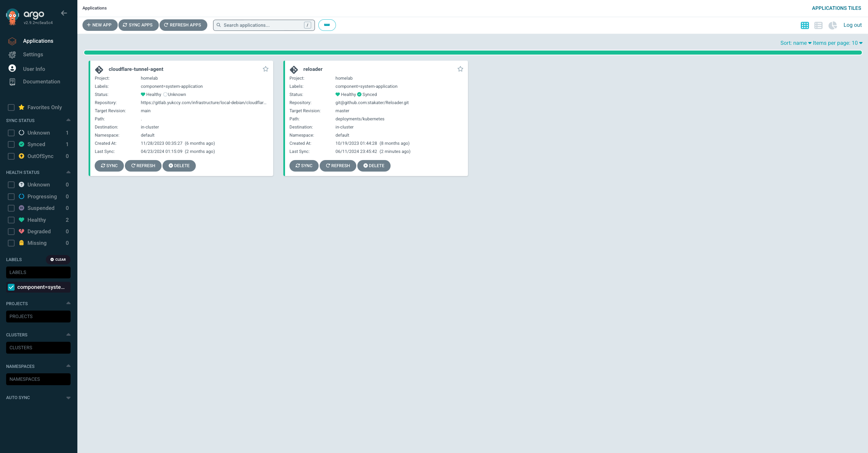Refresh the reloader application
Screen dimensions: 868x453
pyautogui.click(x=338, y=166)
